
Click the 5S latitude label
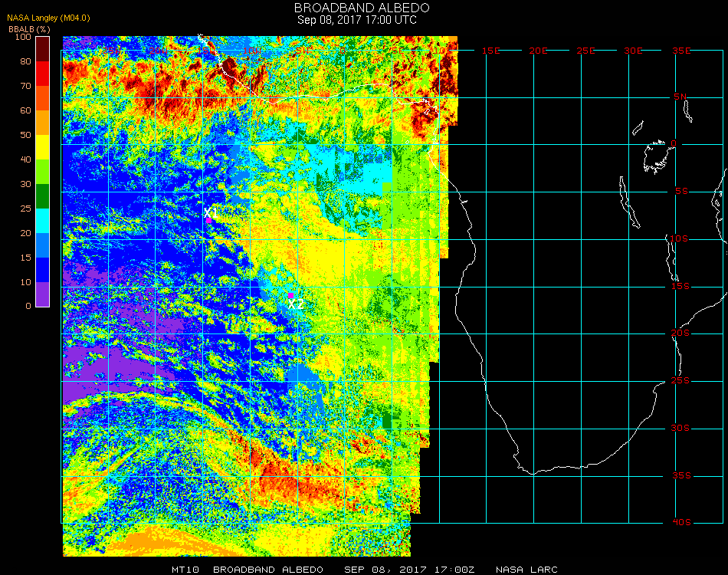pyautogui.click(x=681, y=192)
